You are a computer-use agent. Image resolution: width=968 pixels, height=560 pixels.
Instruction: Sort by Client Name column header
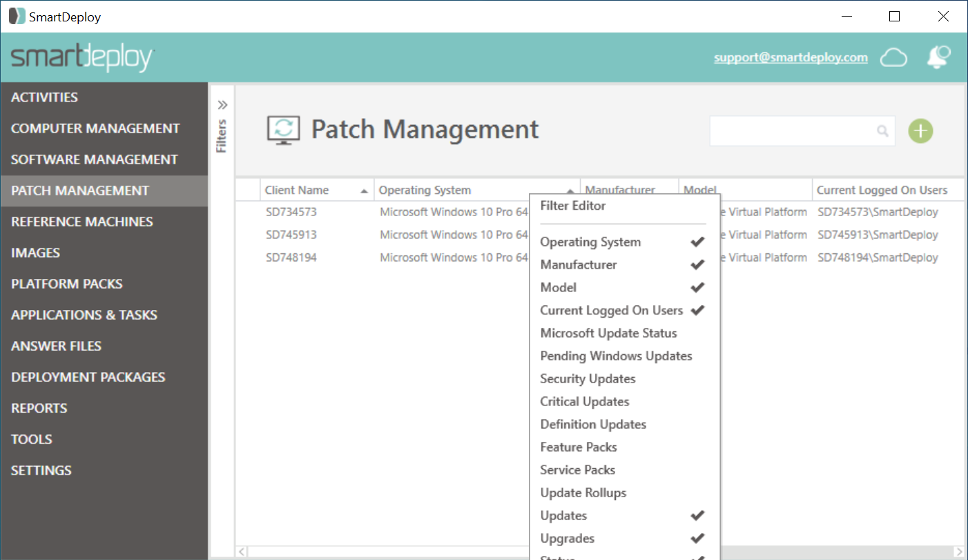[317, 190]
